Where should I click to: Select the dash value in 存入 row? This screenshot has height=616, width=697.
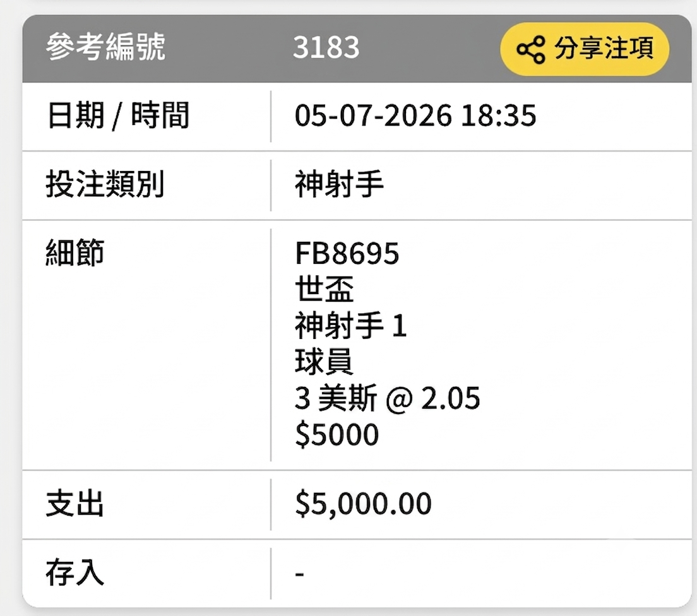(300, 574)
